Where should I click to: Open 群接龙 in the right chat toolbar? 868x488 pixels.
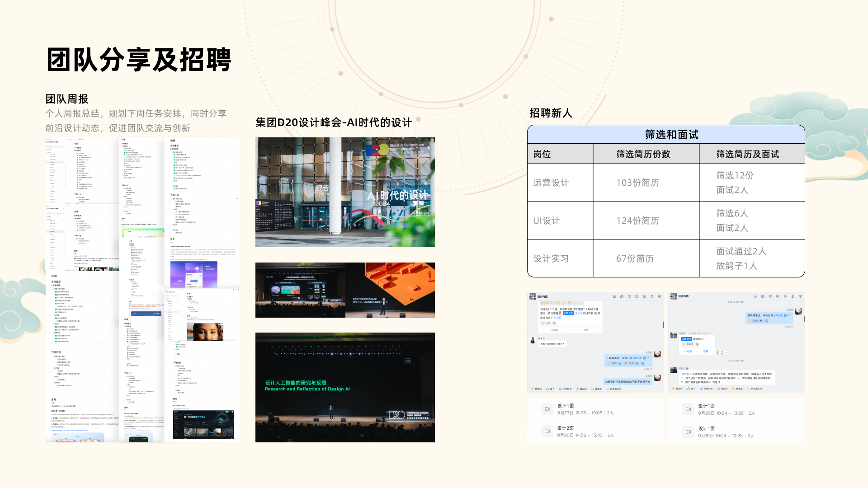pyautogui.click(x=737, y=389)
